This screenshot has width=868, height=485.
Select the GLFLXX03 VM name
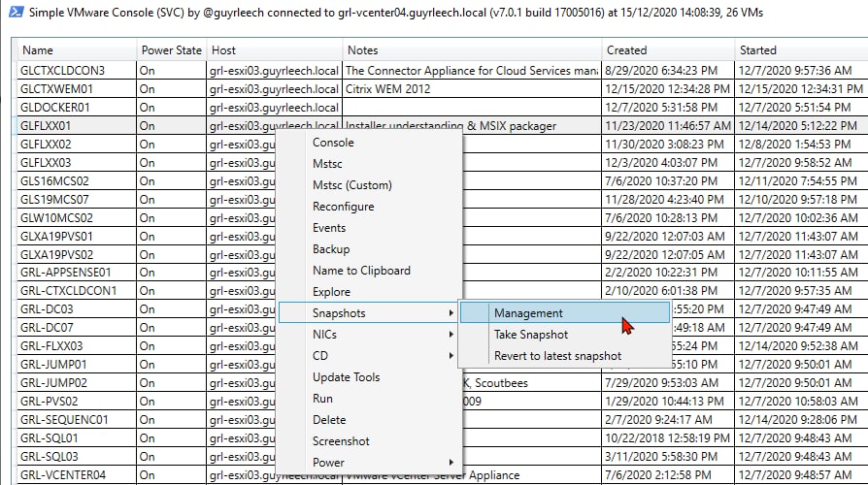point(46,163)
